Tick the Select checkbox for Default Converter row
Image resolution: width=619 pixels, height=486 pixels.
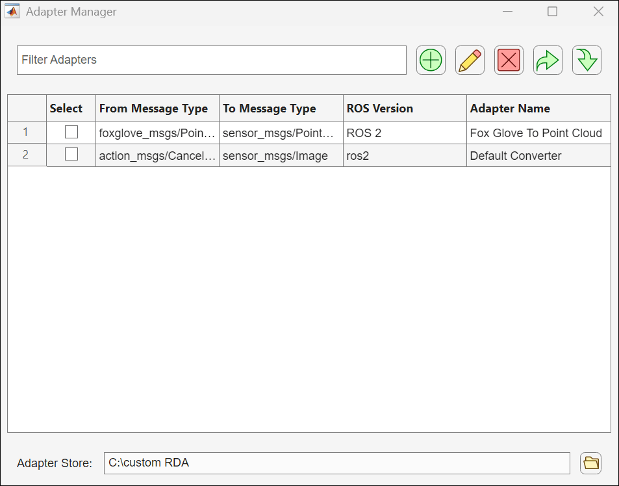71,154
